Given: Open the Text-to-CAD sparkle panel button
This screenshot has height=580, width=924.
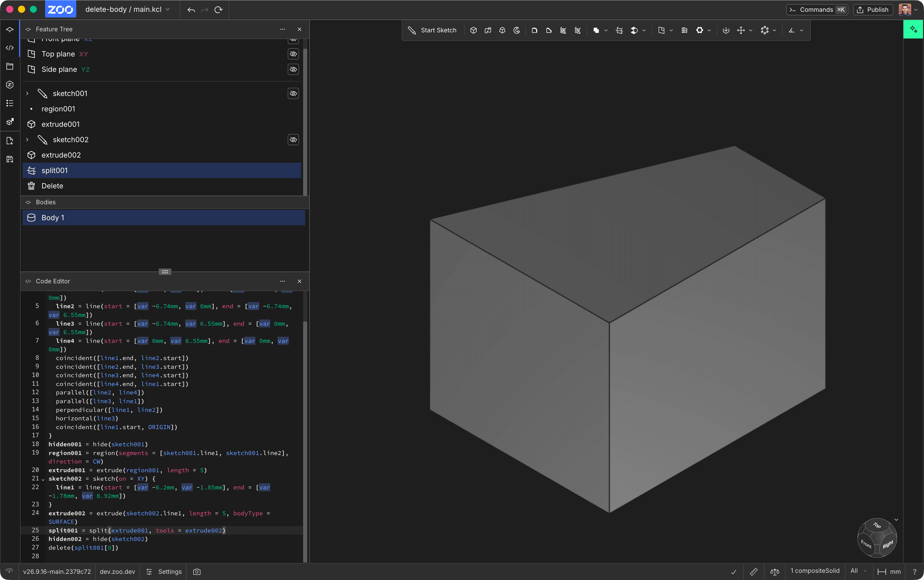Looking at the screenshot, I should 913,30.
